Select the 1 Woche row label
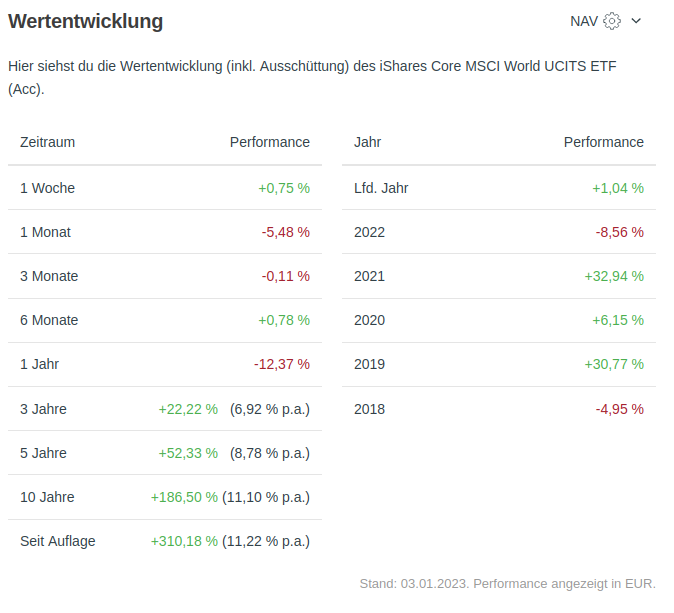The image size is (674, 613). 47,188
